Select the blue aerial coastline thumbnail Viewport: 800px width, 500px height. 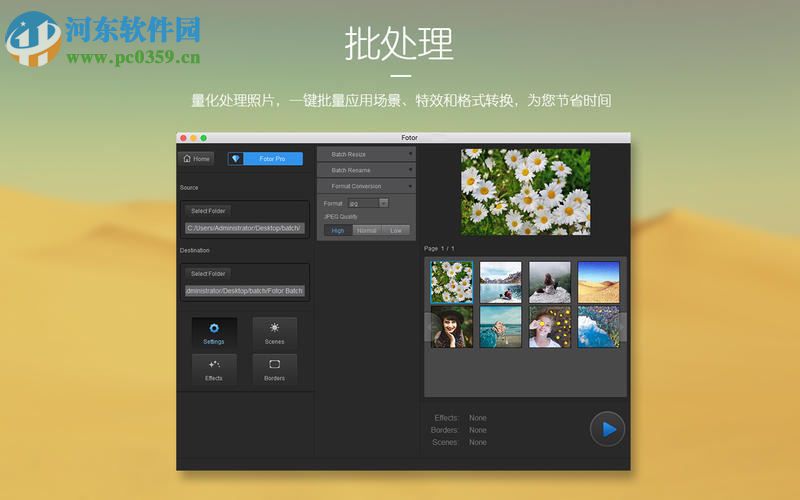click(x=598, y=327)
